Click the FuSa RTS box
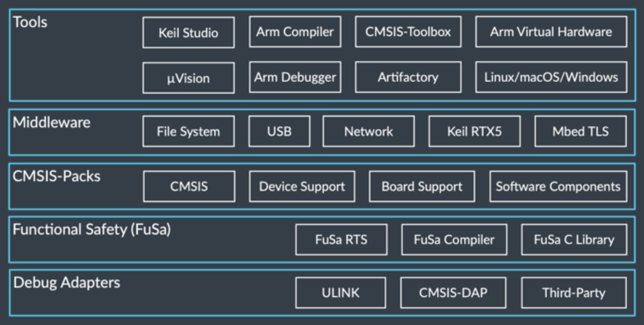 click(x=341, y=240)
